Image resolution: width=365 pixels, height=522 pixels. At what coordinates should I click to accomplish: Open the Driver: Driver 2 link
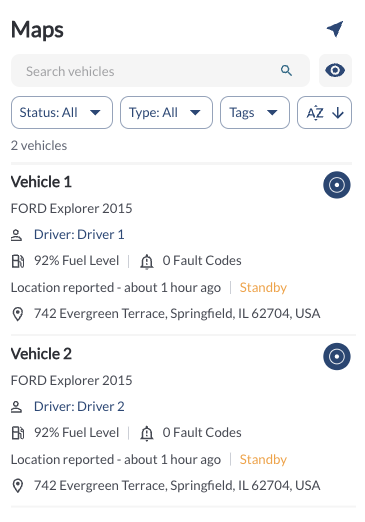tap(79, 407)
